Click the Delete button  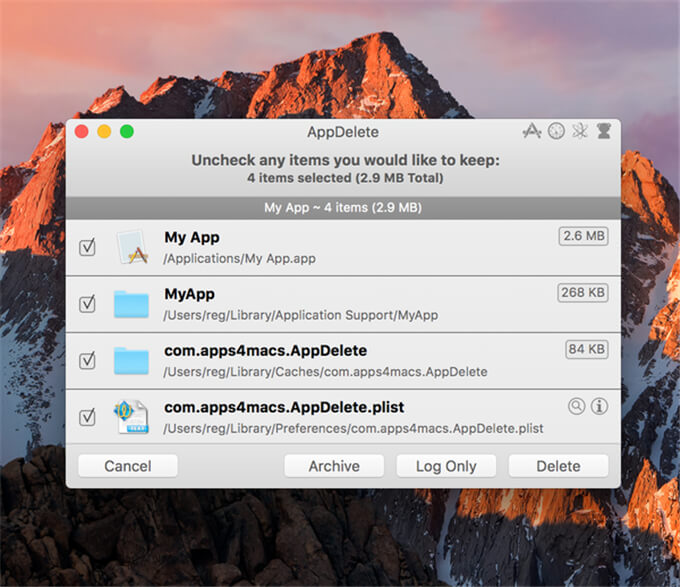click(558, 466)
